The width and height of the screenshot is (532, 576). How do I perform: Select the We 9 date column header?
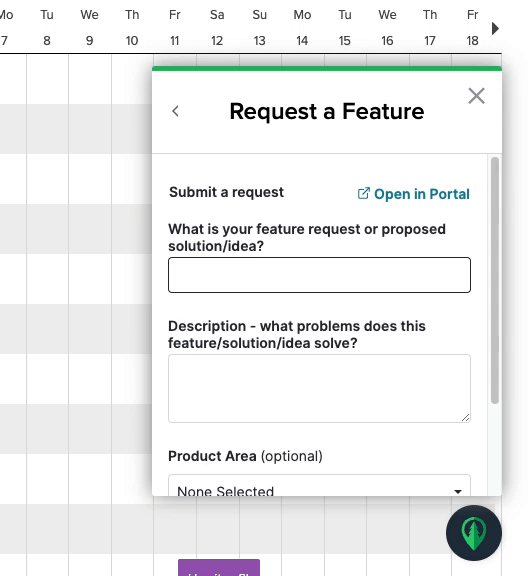(89, 28)
